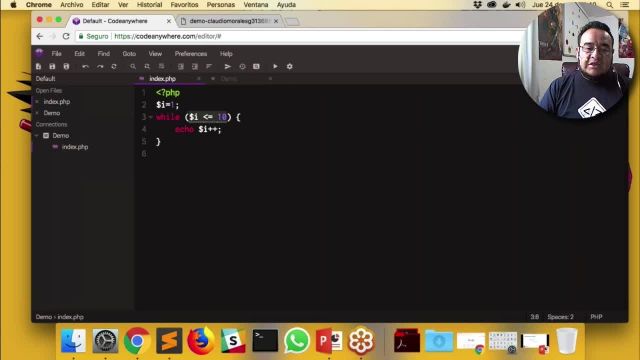This screenshot has height=360, width=640.
Task: Open Terminal from the Dock
Action: coord(265,340)
